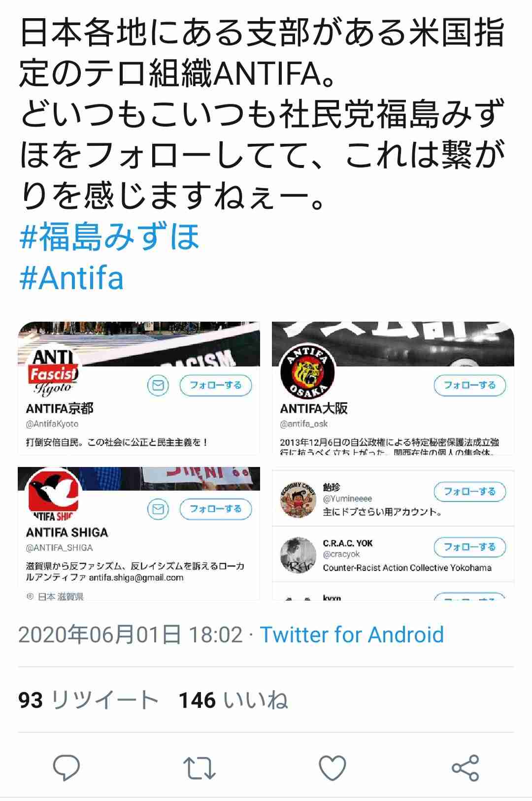Follow ANTIFA京都 with フォローする button
The width and height of the screenshot is (532, 801).
coord(216,385)
